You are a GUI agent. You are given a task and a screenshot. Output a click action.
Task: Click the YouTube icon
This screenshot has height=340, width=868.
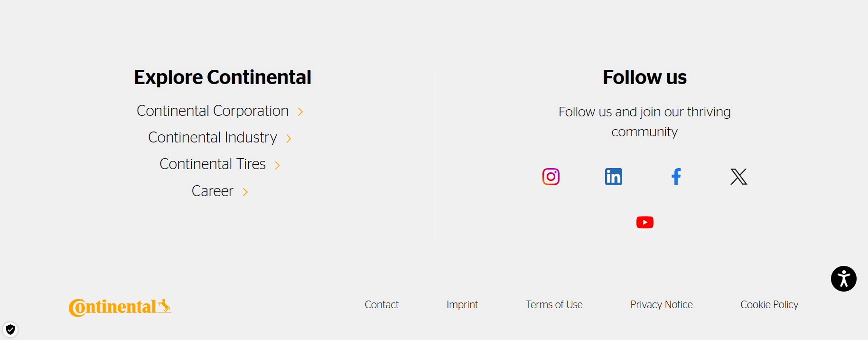tap(644, 222)
